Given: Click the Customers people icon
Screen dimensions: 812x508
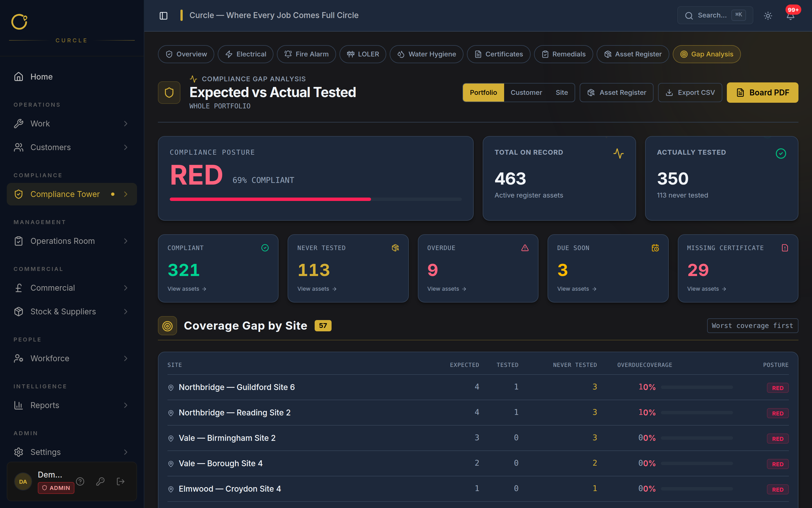Looking at the screenshot, I should [x=18, y=147].
